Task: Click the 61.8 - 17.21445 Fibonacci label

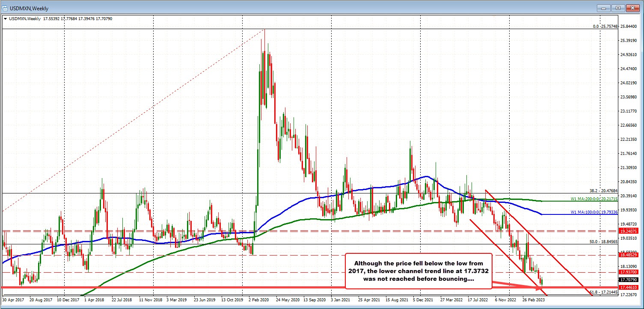Action: pos(603,292)
